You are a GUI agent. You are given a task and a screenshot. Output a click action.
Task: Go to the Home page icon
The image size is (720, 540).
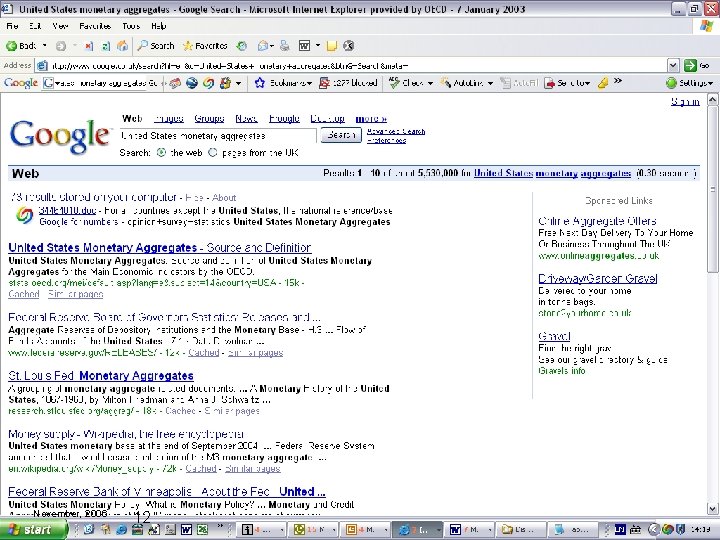pyautogui.click(x=122, y=46)
